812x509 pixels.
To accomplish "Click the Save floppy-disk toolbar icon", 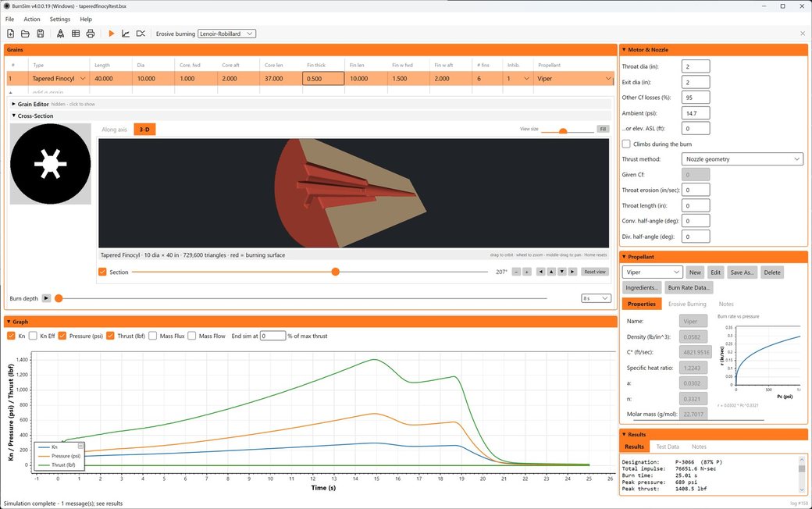I will coord(40,34).
